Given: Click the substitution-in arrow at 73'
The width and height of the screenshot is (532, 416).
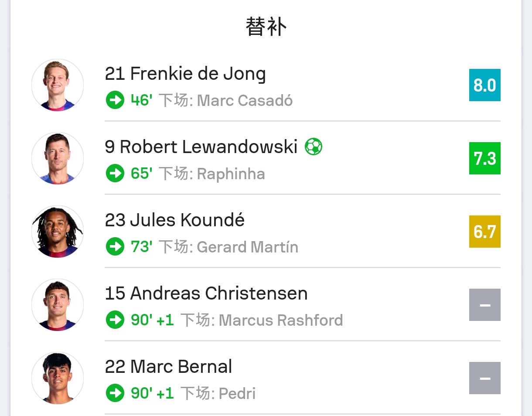Looking at the screenshot, I should [115, 247].
